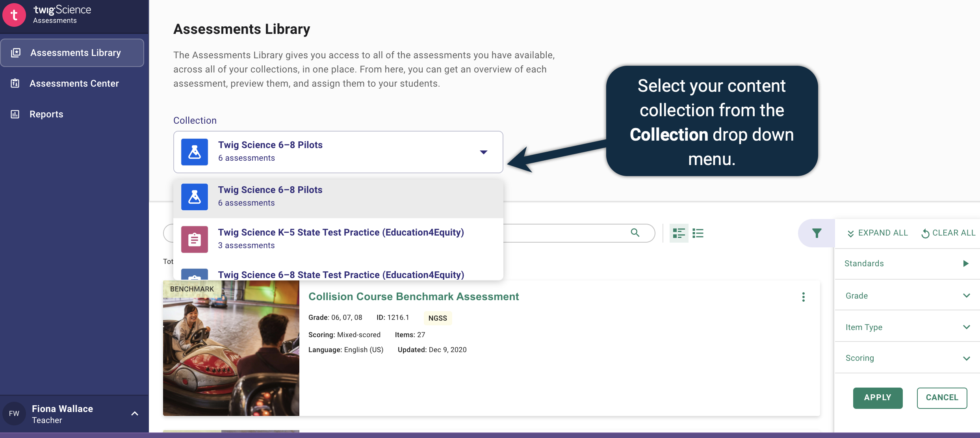Switch to compact list view icon
The height and width of the screenshot is (438, 980).
pos(698,233)
